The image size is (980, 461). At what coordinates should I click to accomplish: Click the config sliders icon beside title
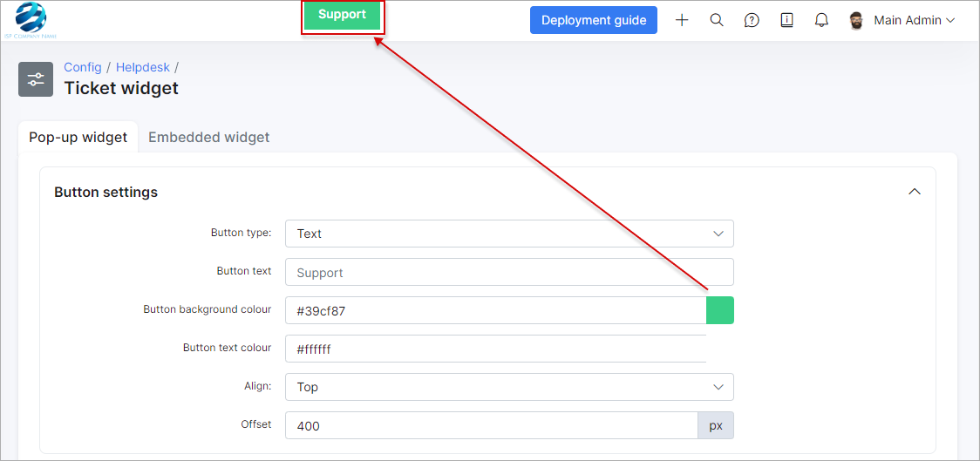click(36, 79)
